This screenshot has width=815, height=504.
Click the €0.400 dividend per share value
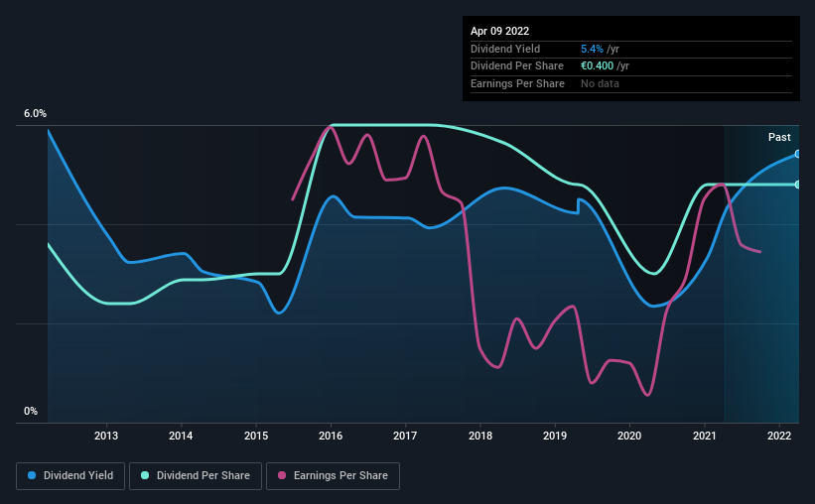click(x=597, y=66)
